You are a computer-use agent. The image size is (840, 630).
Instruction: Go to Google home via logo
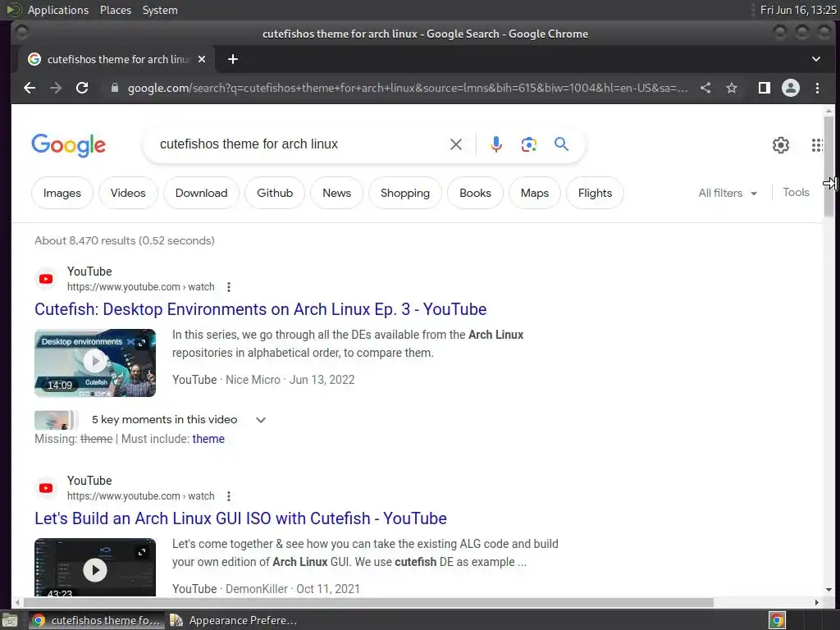point(69,145)
